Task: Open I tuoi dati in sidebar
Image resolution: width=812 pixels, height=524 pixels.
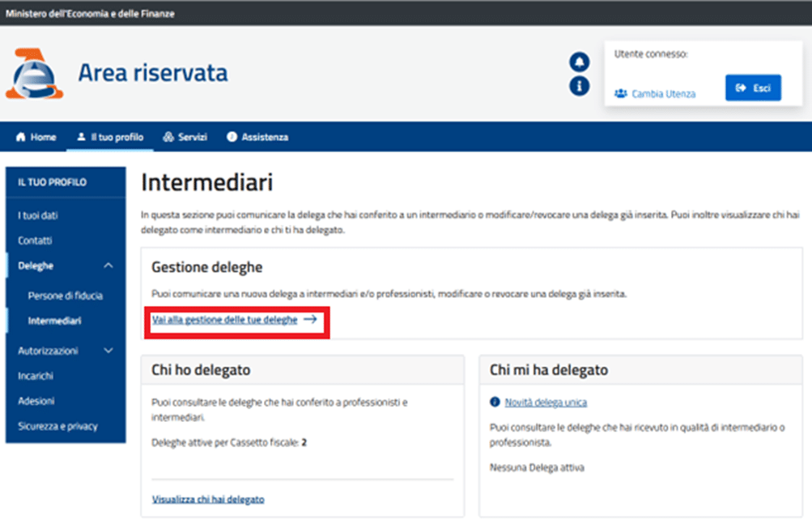Action: tap(38, 215)
